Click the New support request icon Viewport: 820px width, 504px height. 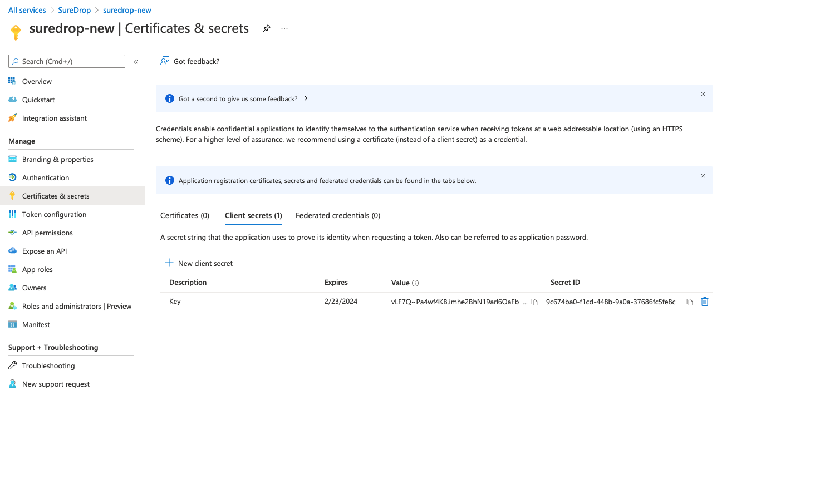pos(12,384)
